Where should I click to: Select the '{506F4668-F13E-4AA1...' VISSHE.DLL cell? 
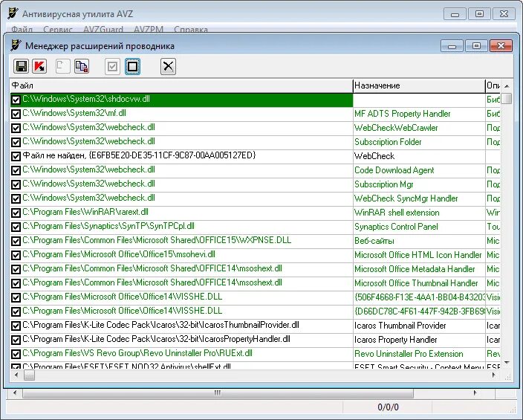pyautogui.click(x=419, y=297)
